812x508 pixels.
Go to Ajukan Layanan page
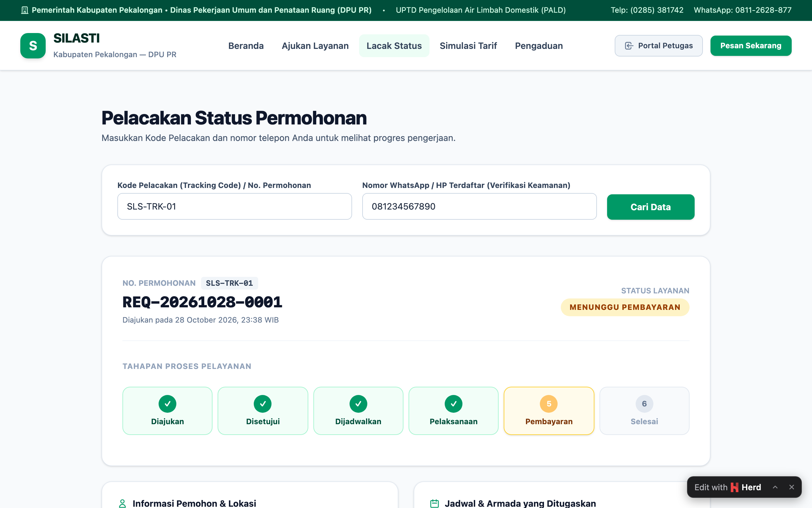pyautogui.click(x=315, y=46)
